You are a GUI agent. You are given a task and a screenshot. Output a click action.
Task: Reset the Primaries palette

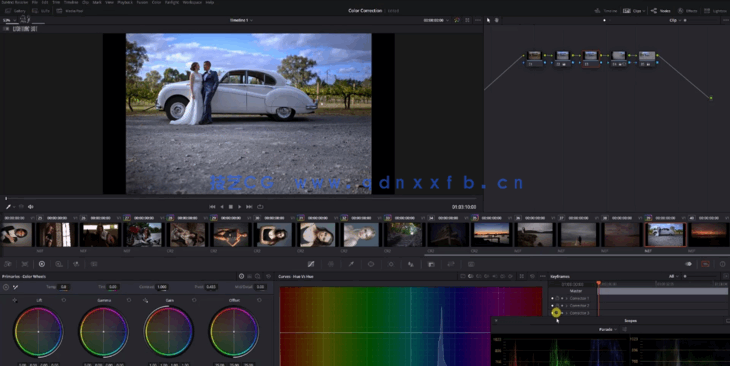pyautogui.click(x=268, y=276)
